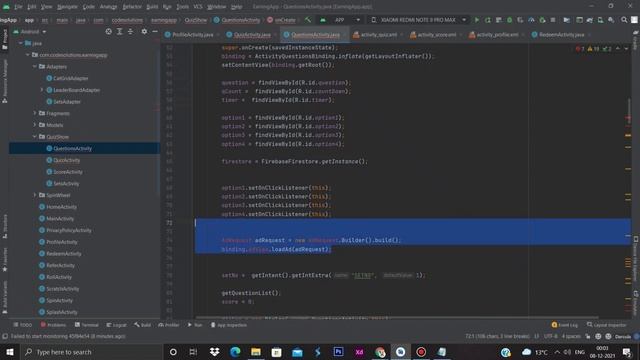
Task: Click Collapse All icon in Project panel
Action: click(x=130, y=31)
